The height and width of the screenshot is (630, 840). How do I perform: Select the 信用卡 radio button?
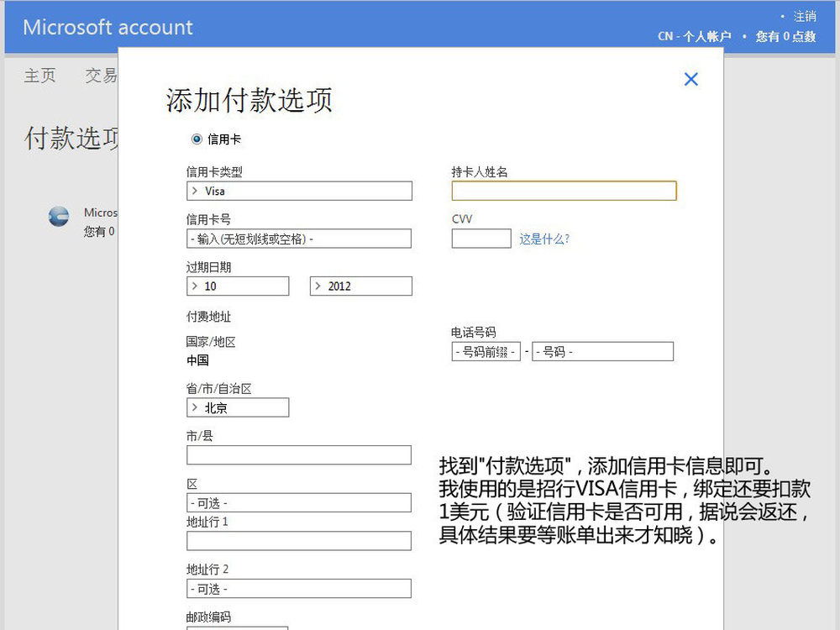[197, 139]
